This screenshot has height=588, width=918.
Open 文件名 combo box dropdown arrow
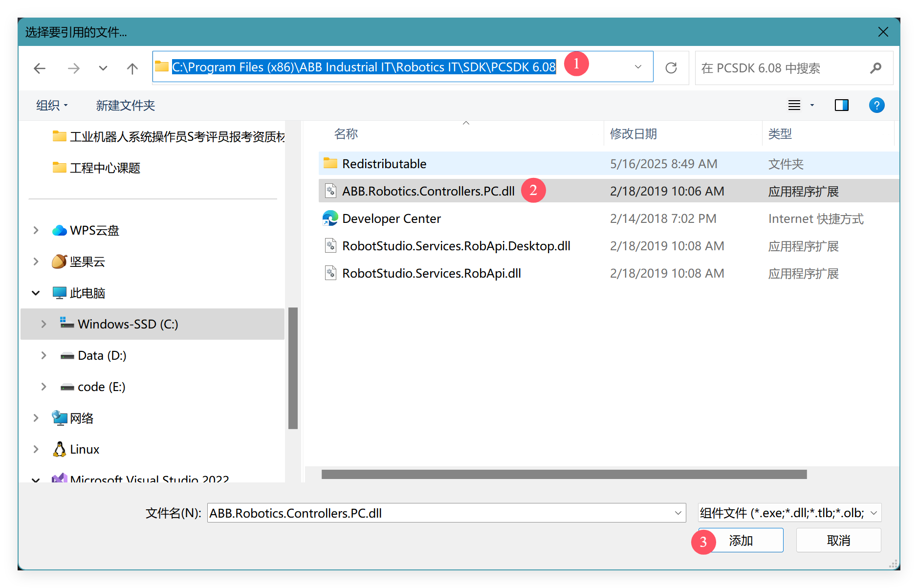click(x=678, y=513)
